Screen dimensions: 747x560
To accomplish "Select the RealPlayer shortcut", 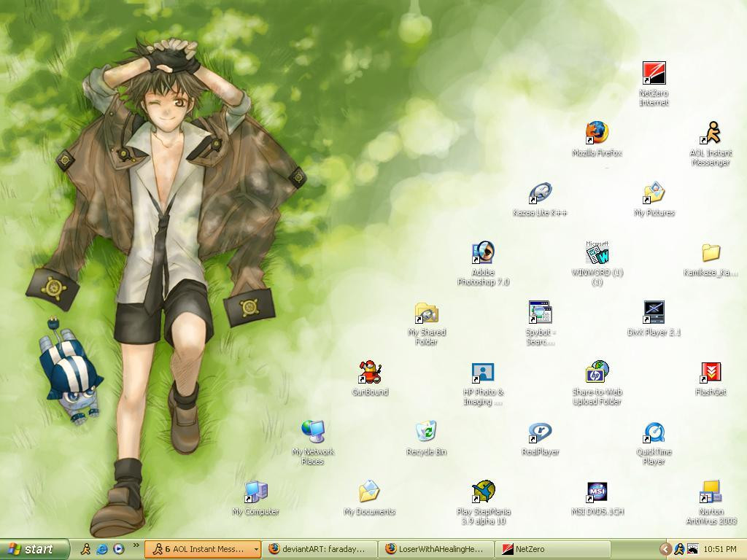I will 540,432.
